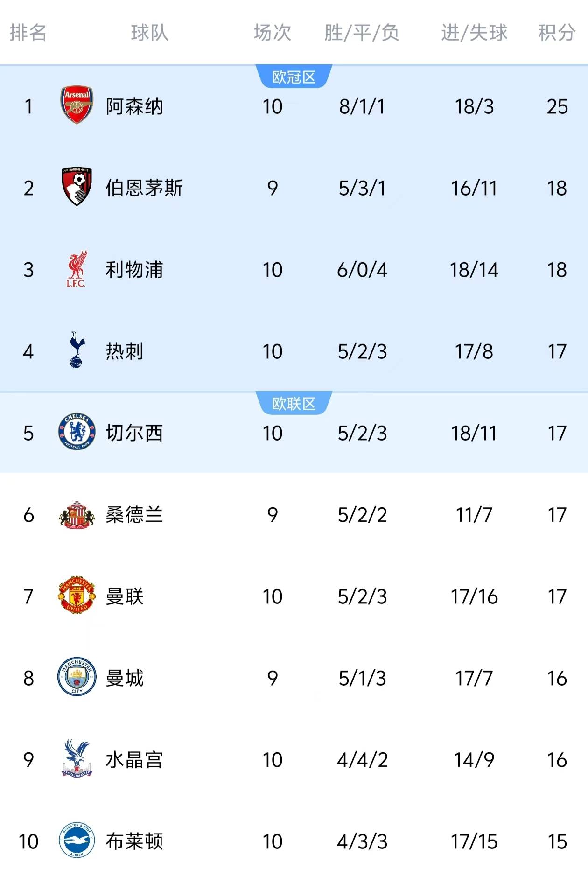Select the Manchester City badge
The width and height of the screenshot is (588, 883).
(77, 677)
